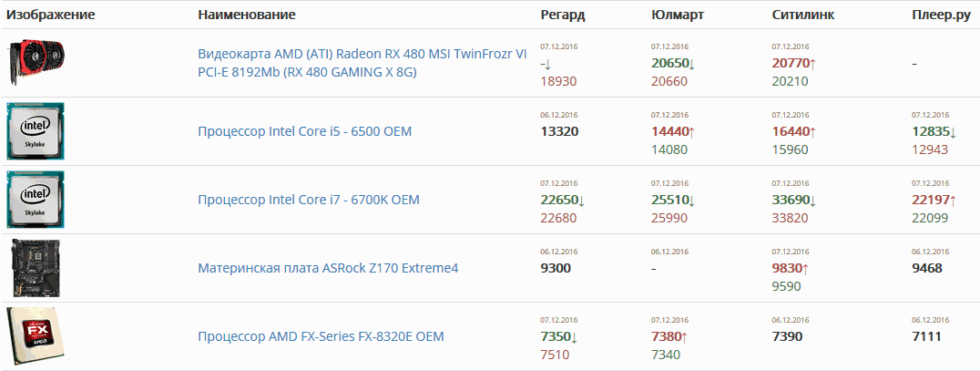Viewport: 980px width, 371px height.
Task: Click the Регард column header
Action: click(x=562, y=15)
